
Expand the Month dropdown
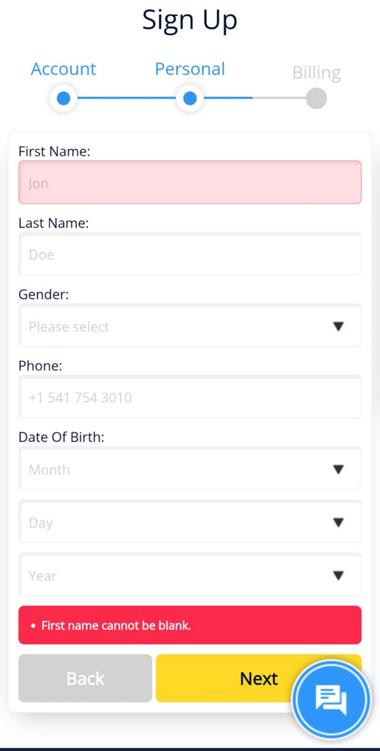point(190,468)
